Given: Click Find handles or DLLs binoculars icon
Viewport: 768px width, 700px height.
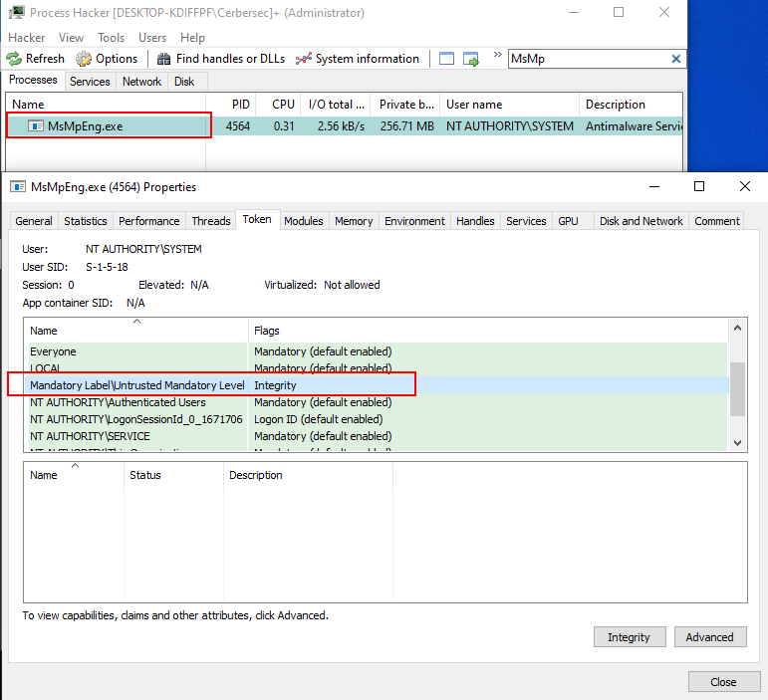Looking at the screenshot, I should click(x=163, y=59).
